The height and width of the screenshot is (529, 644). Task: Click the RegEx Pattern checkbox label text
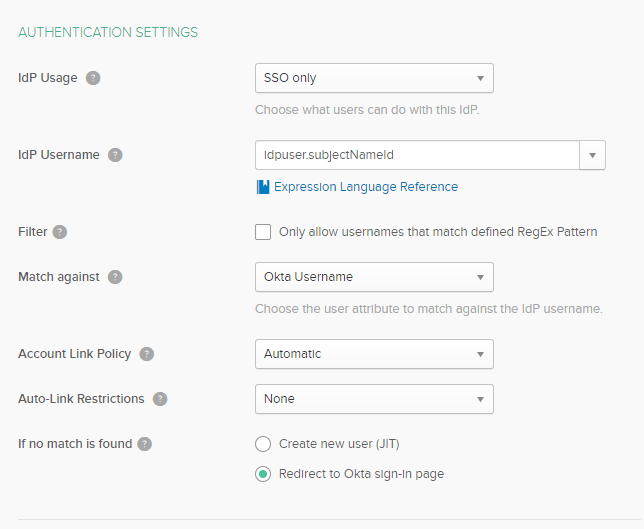point(438,232)
